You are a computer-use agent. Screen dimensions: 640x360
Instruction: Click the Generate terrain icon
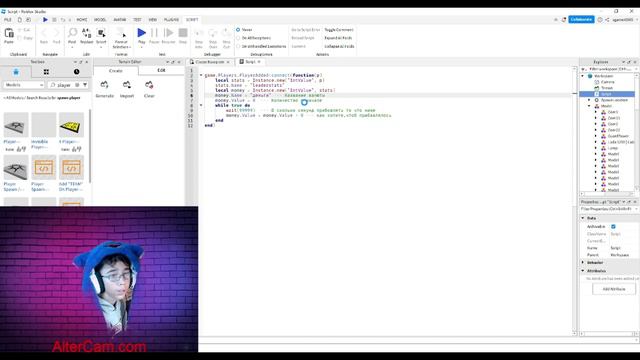pos(104,85)
